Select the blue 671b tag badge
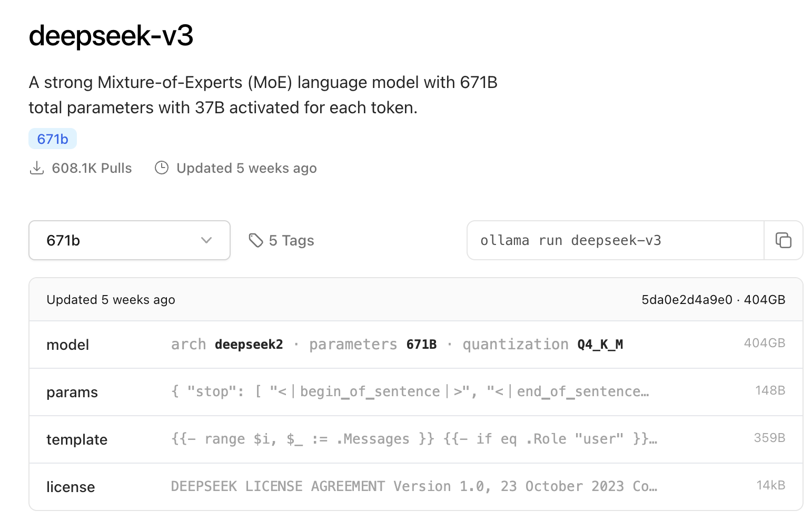Screen dimensions: 812x530 (53, 139)
